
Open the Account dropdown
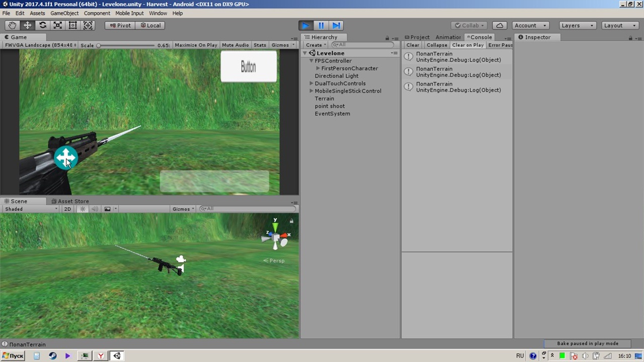coord(530,25)
